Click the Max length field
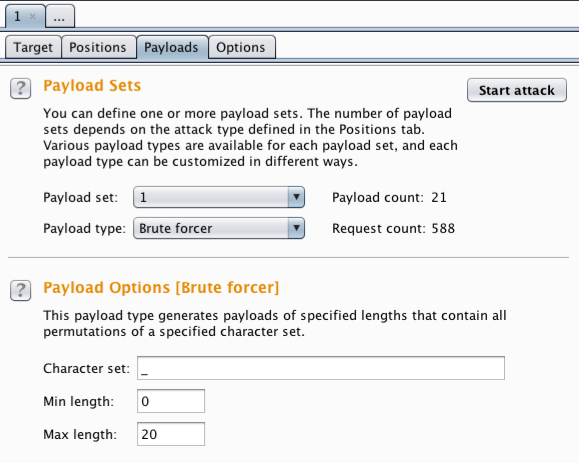This screenshot has height=463, width=579. pos(171,434)
